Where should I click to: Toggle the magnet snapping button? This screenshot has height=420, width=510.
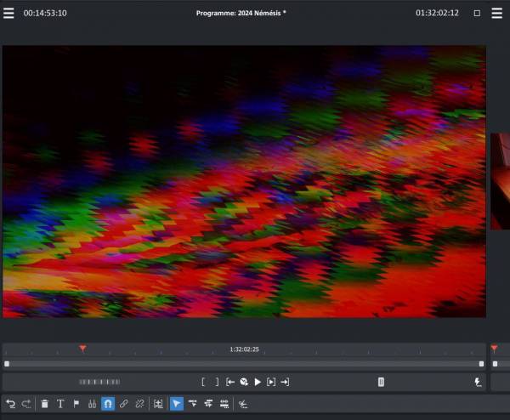click(x=108, y=404)
